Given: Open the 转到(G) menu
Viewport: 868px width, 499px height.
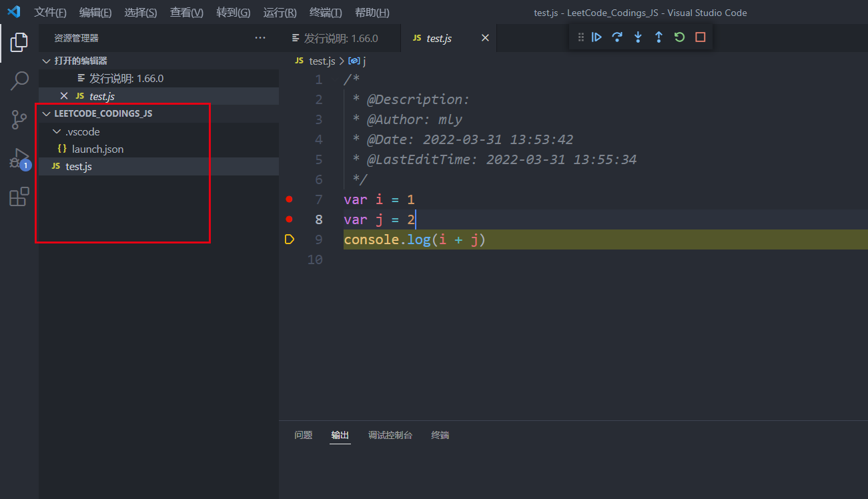Looking at the screenshot, I should pyautogui.click(x=234, y=13).
